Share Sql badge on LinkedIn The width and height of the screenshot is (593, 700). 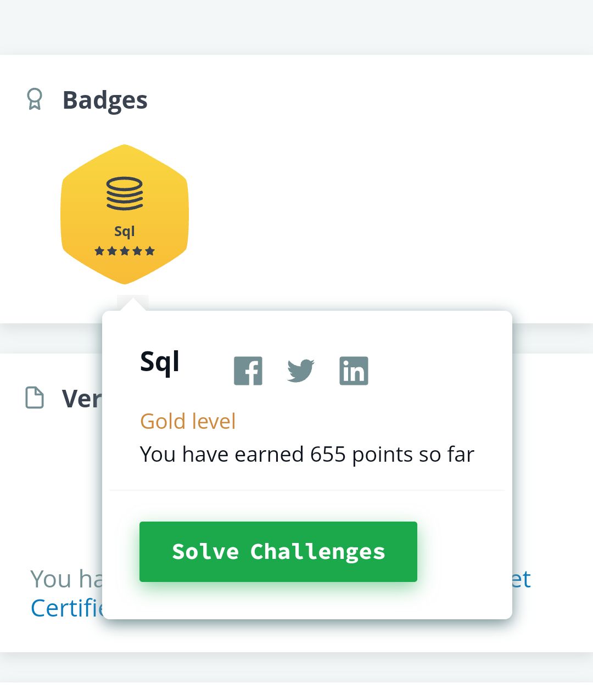point(354,371)
